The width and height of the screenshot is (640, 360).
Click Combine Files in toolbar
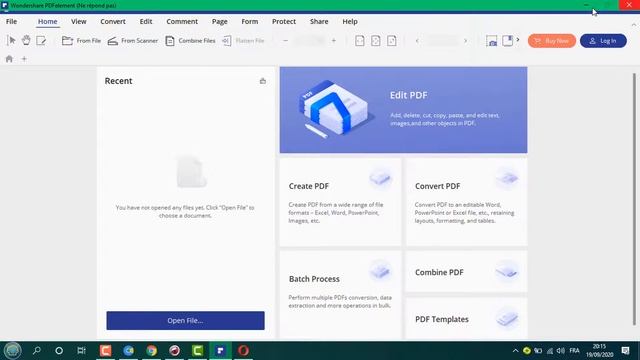(190, 40)
